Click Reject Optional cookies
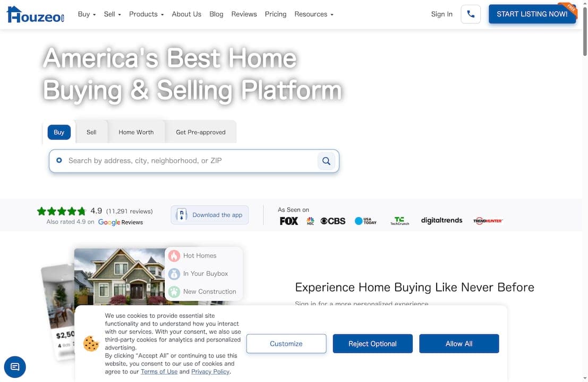588x382 pixels. click(372, 343)
